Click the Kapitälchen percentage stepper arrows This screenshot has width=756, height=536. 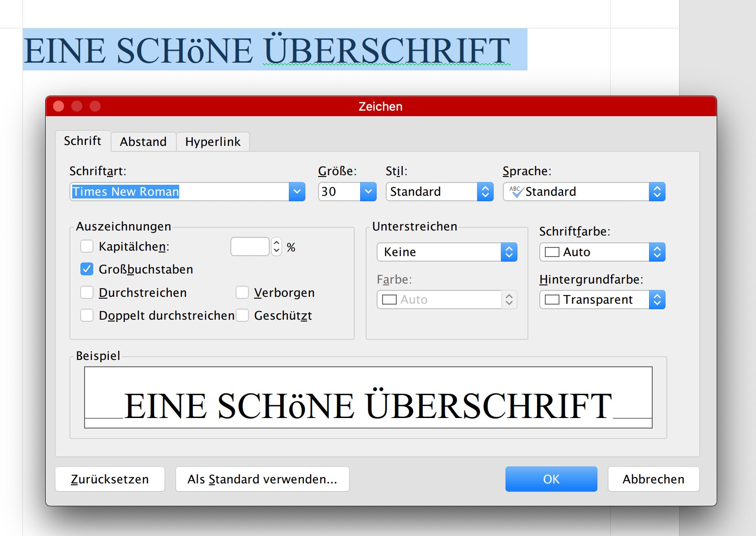point(277,247)
